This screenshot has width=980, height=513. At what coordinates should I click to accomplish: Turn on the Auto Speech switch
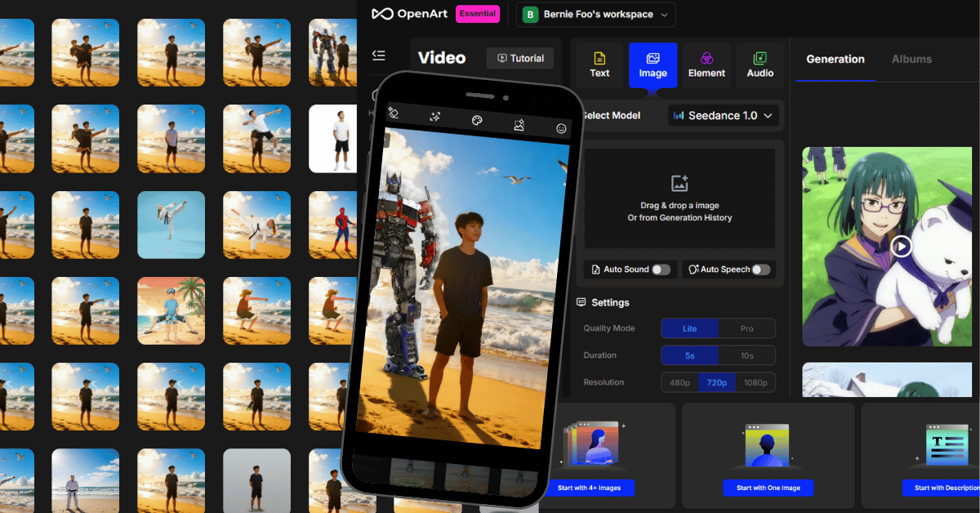[760, 270]
